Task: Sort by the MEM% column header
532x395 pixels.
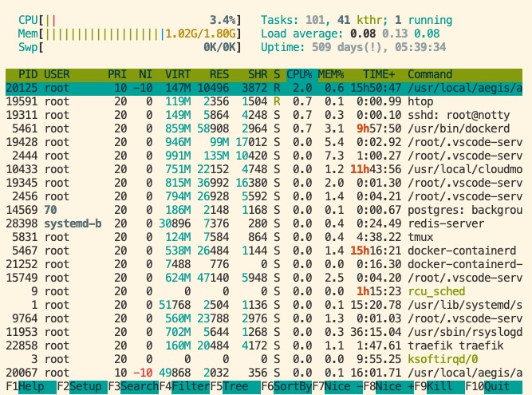Action: coord(331,74)
